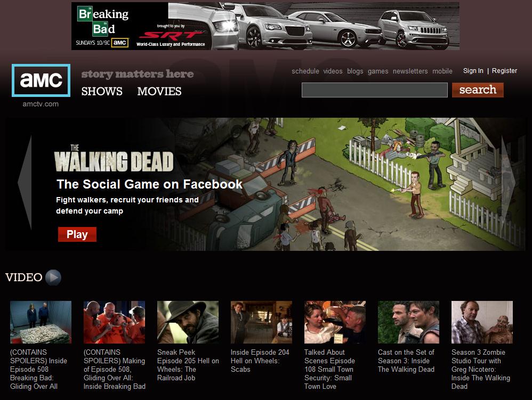
Task: Click the VIDEO play circle icon
Action: click(53, 277)
